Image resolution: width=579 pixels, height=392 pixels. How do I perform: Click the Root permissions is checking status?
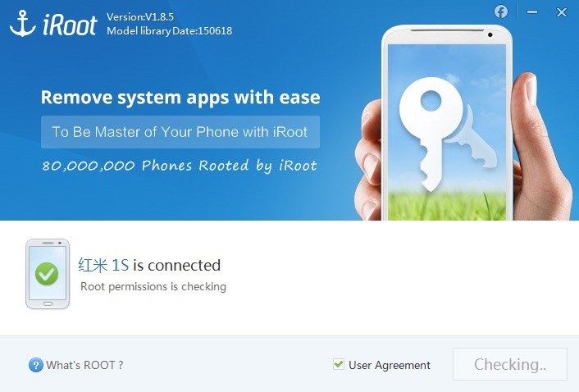click(x=153, y=286)
